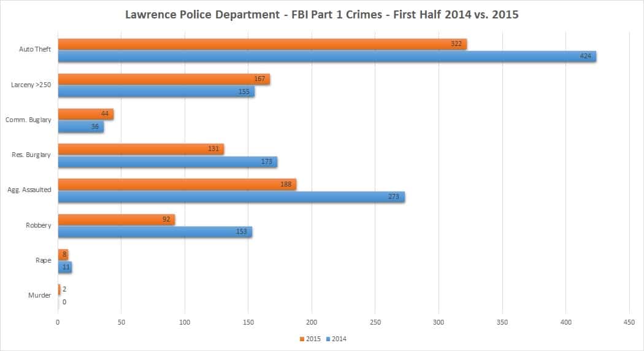Select the blue Robbery bar labeled 153
The width and height of the screenshot is (644, 351).
pos(155,232)
